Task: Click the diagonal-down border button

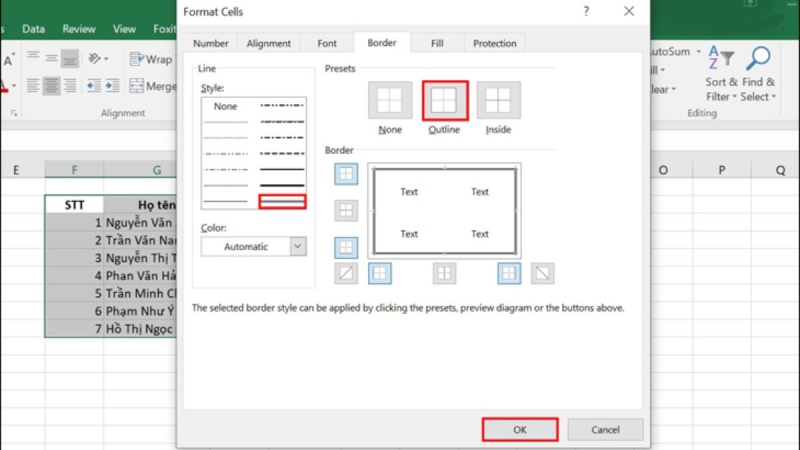Action: (x=542, y=272)
